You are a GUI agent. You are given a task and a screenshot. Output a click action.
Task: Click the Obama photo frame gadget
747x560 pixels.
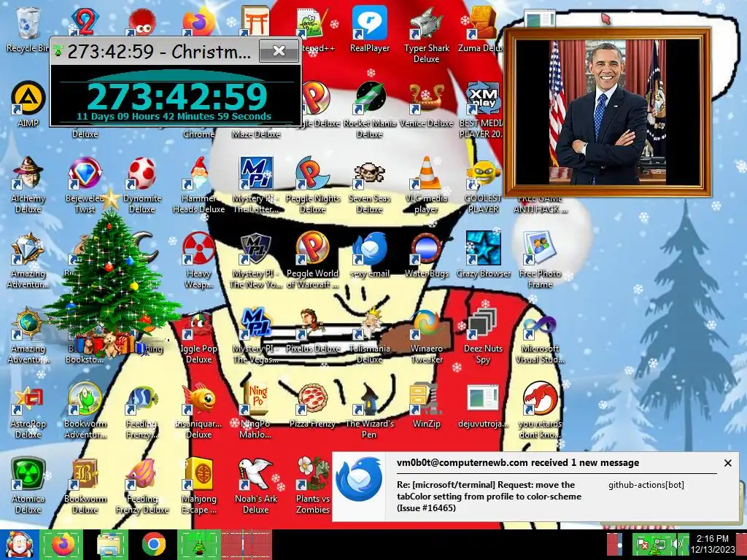click(x=608, y=112)
